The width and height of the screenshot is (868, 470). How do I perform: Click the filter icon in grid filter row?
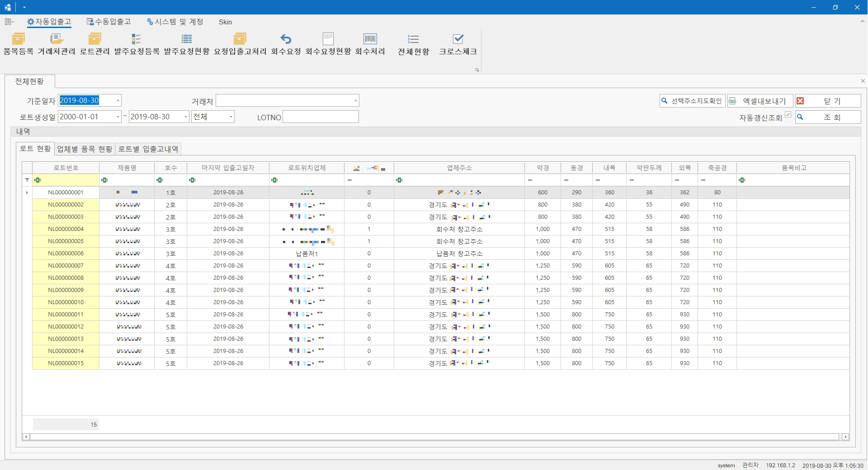pos(27,180)
